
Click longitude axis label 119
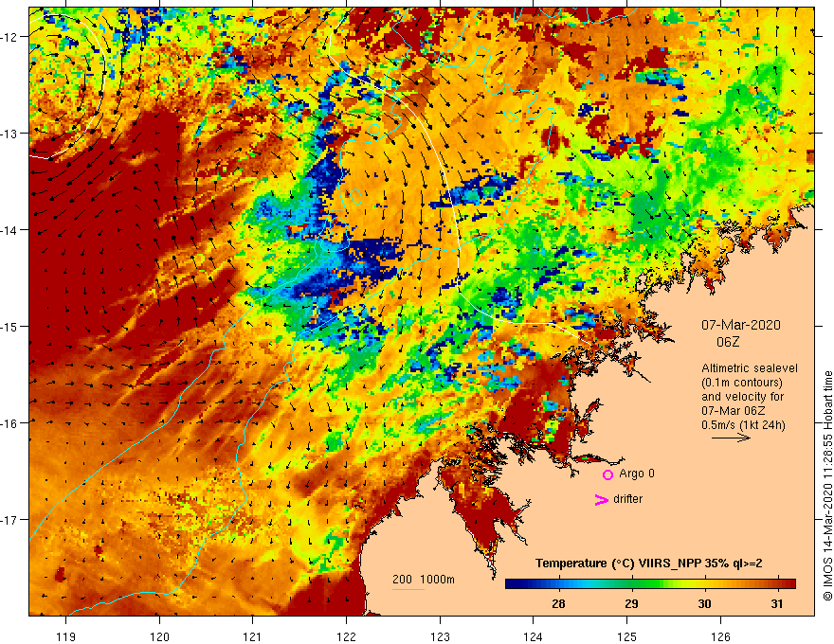(x=66, y=636)
